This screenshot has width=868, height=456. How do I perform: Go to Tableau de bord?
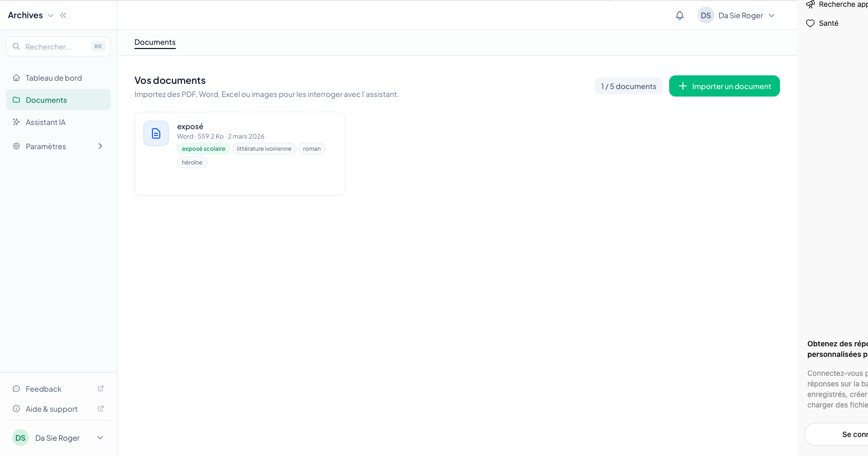pos(54,78)
